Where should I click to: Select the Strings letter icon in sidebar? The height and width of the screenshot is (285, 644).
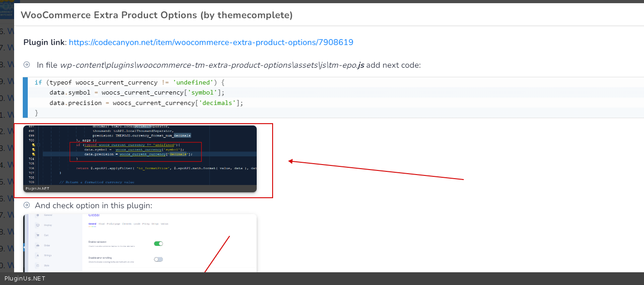[x=38, y=255]
